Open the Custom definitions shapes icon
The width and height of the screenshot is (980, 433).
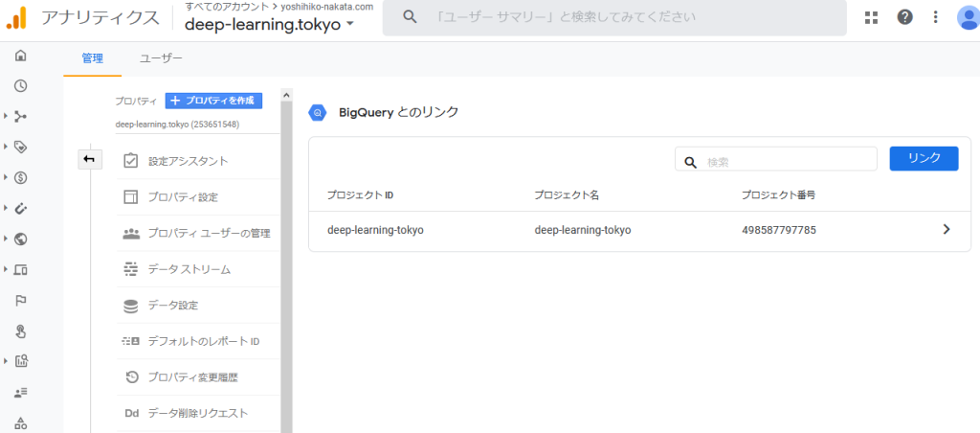21,422
